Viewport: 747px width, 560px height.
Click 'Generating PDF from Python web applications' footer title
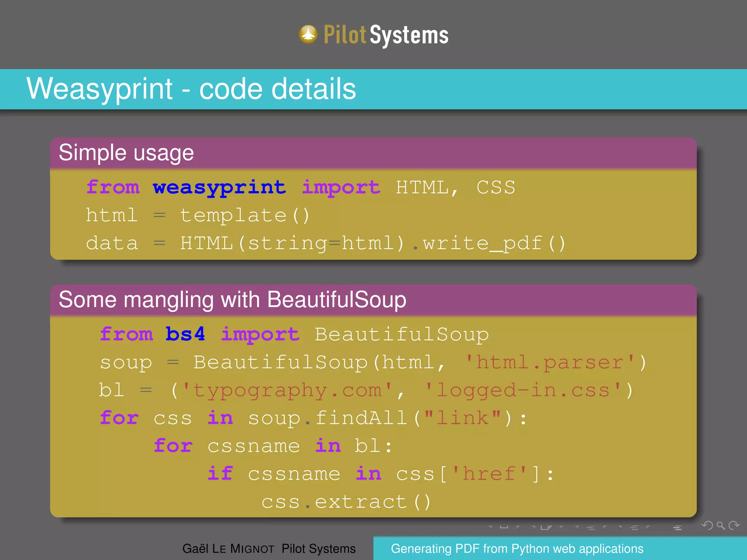[x=517, y=549]
